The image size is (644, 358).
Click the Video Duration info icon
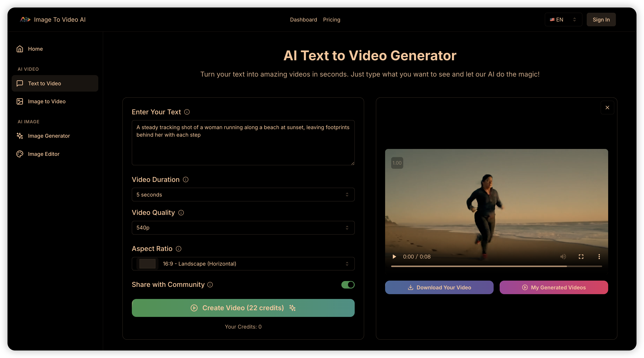tap(186, 179)
